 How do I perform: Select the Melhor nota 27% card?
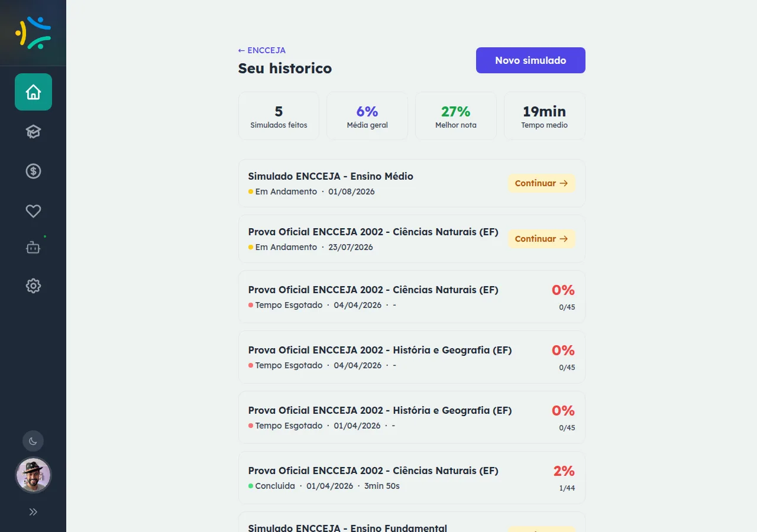(456, 116)
